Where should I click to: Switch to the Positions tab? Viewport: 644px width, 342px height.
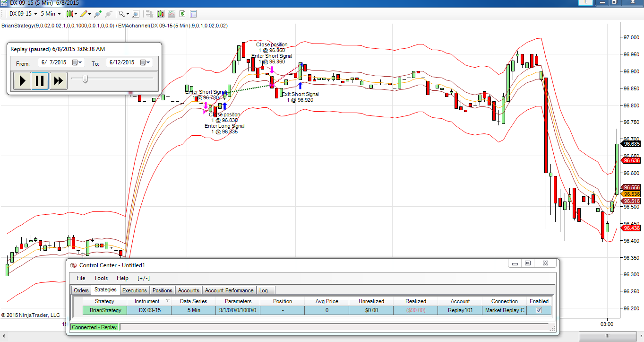pyautogui.click(x=163, y=290)
